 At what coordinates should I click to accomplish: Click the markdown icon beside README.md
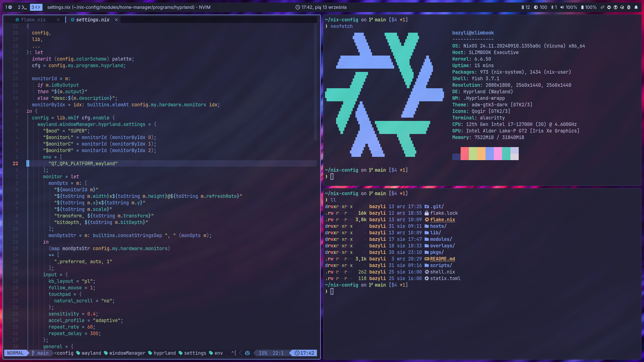pyautogui.click(x=427, y=259)
